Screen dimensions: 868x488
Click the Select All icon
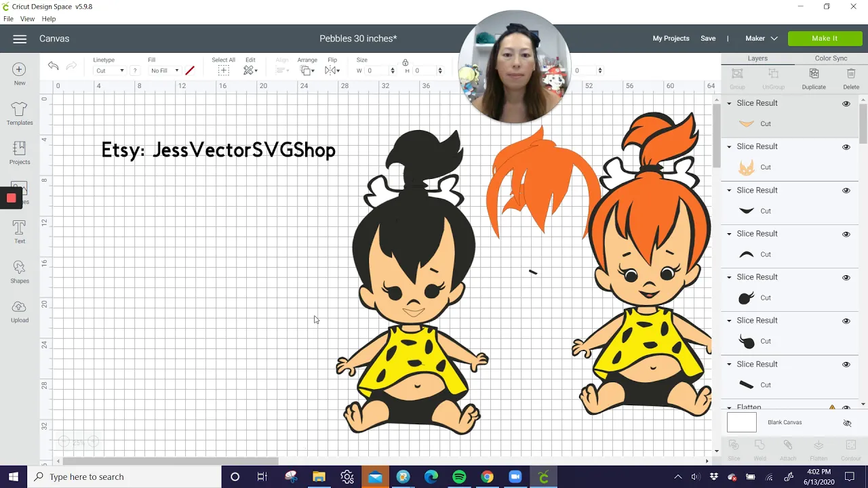[223, 70]
